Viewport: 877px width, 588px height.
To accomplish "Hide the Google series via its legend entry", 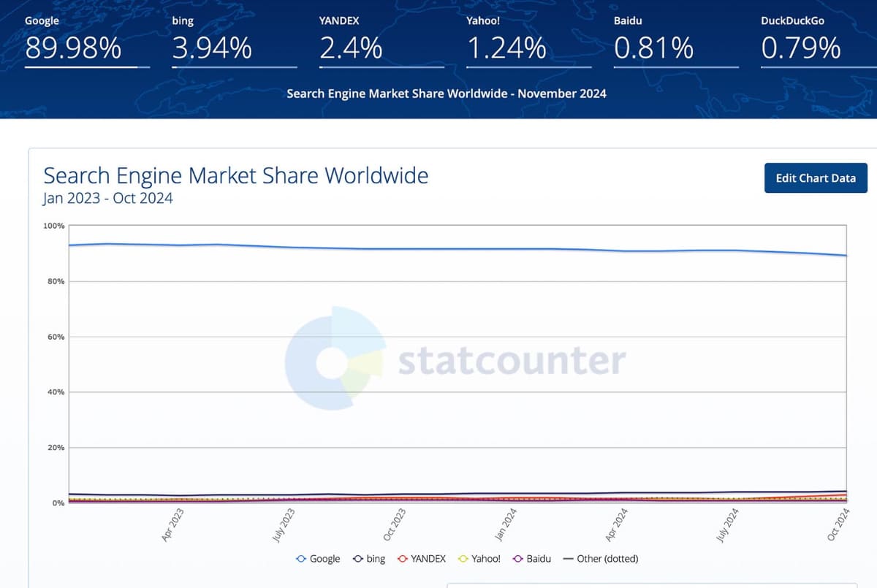I will point(319,558).
